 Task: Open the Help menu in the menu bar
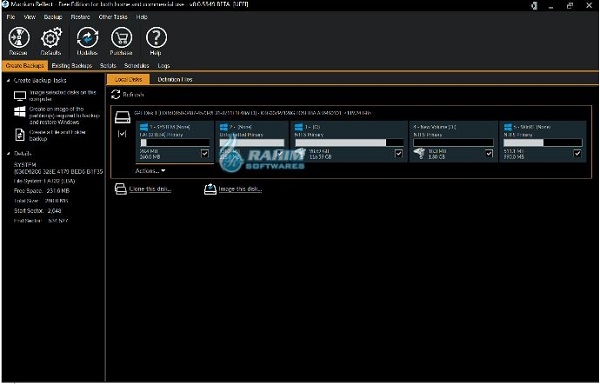[x=142, y=17]
